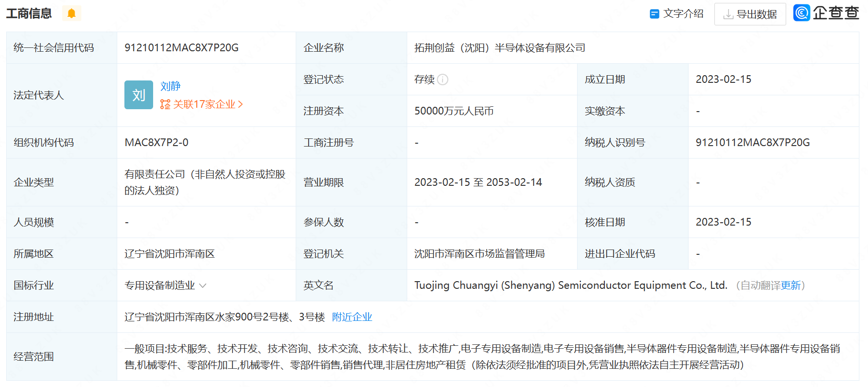868x387 pixels.
Task: Click taxpayer ID value beside 纳税人识别号
Action: click(753, 143)
